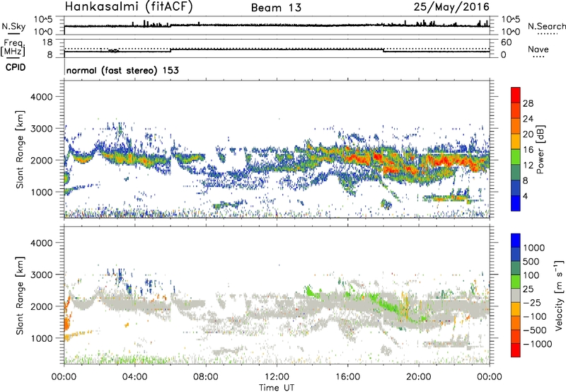Viewport: 566px width, 392px height.
Task: Click the Velocity [m s-1] colorbar label
Action: click(x=559, y=295)
